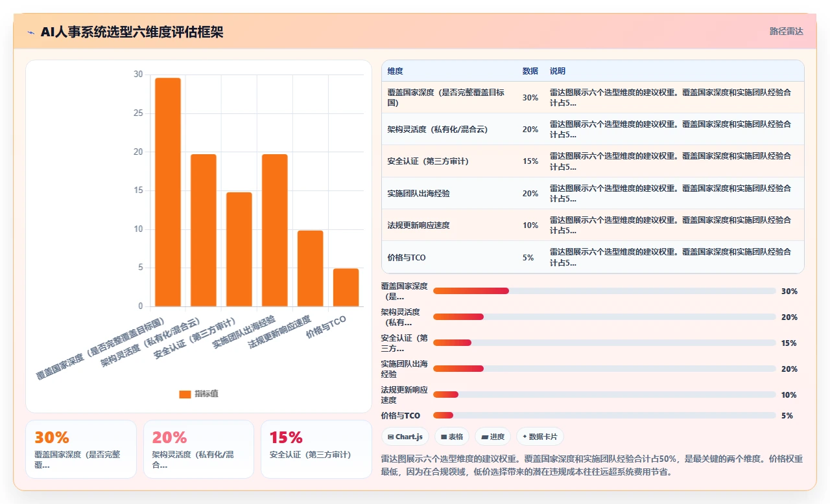Open the 15% 安全认证 stat card
Viewport: 830px width, 504px height.
[316, 449]
